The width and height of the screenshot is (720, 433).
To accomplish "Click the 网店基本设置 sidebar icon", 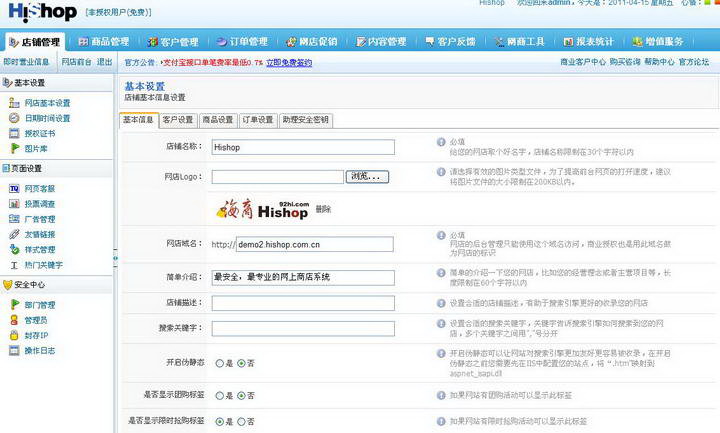I will pyautogui.click(x=14, y=103).
